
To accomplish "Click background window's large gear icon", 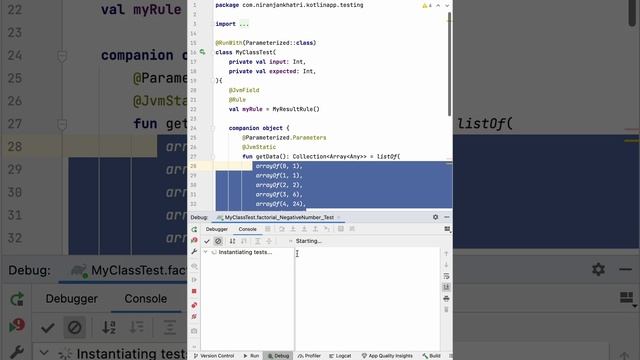I will pyautogui.click(x=598, y=269).
